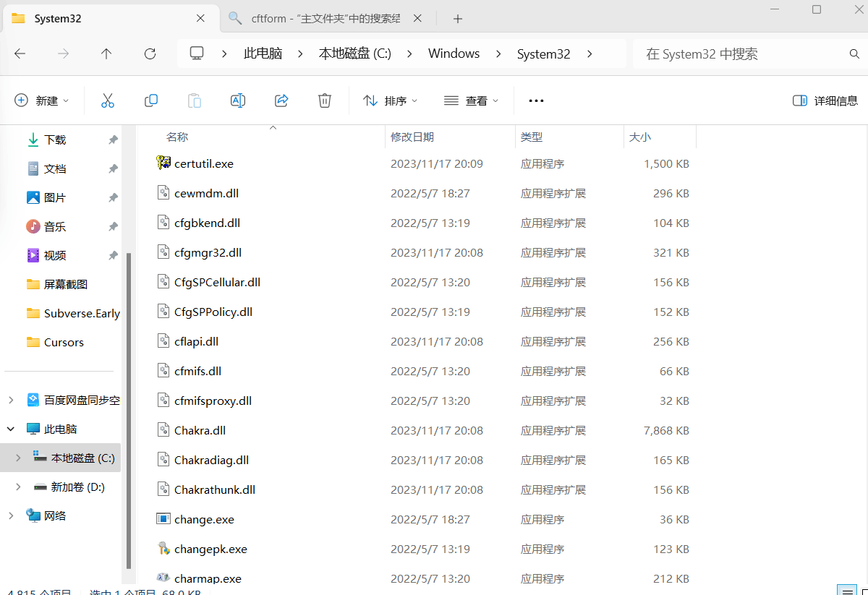Open Pictures (图片) in sidebar
Screen dimensions: 868x595
(55, 197)
